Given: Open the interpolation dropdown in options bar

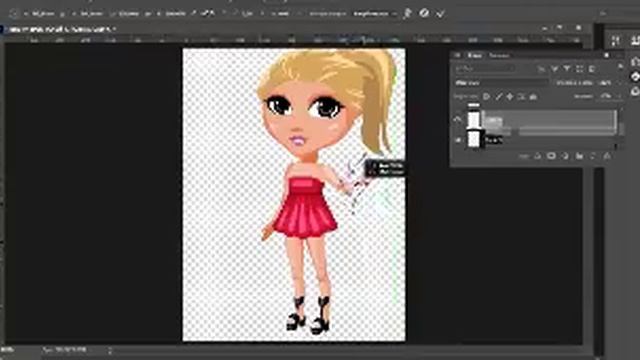Looking at the screenshot, I should click(x=374, y=13).
